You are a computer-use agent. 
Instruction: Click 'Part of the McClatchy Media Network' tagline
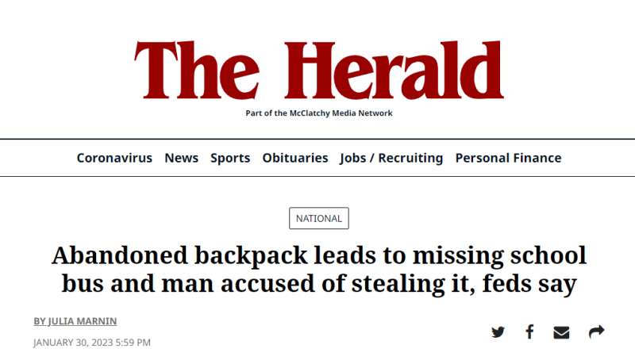319,113
